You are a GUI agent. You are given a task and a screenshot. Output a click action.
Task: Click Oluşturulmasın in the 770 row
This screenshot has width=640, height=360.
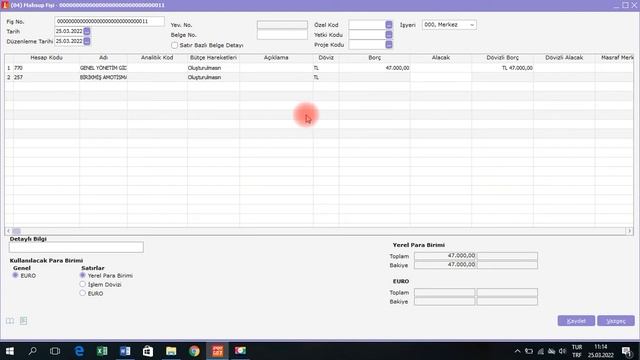click(213, 68)
